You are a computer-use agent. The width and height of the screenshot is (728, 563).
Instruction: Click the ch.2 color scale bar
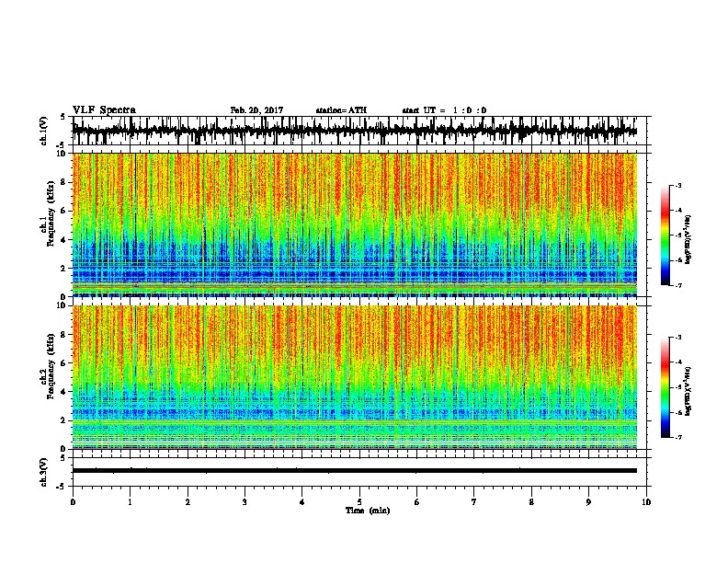pyautogui.click(x=665, y=387)
